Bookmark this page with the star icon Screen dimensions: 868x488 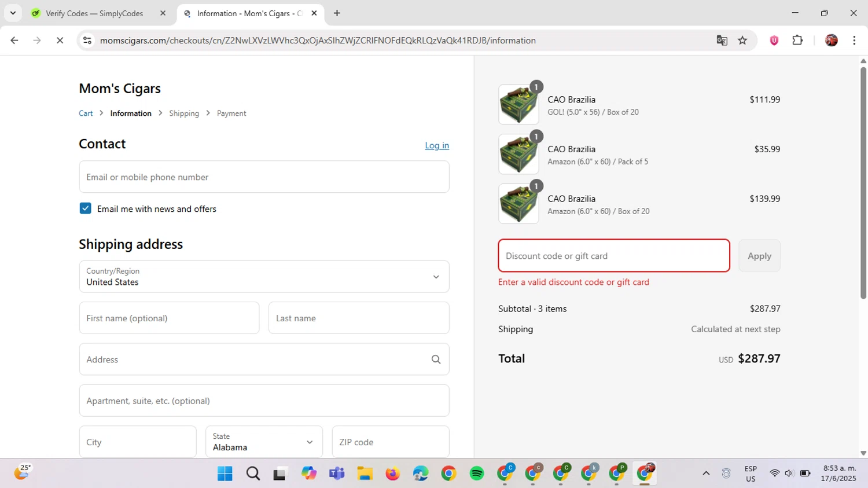tap(742, 40)
